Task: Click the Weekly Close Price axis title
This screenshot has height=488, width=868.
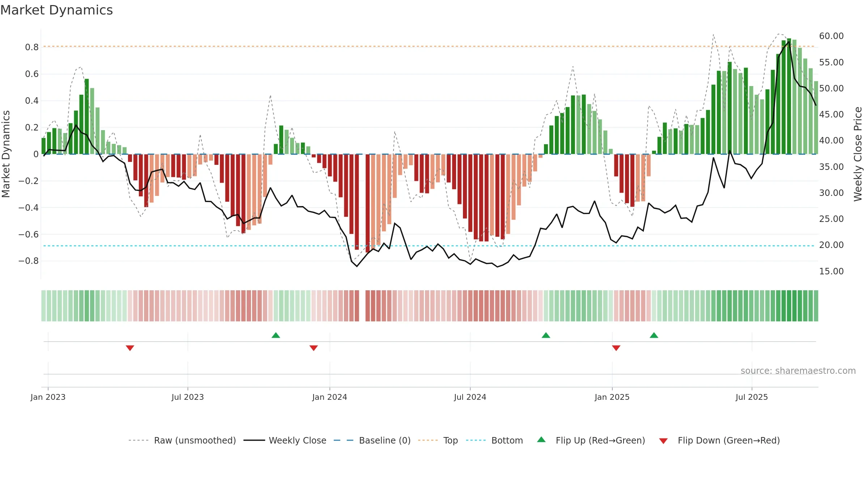Action: (x=858, y=154)
